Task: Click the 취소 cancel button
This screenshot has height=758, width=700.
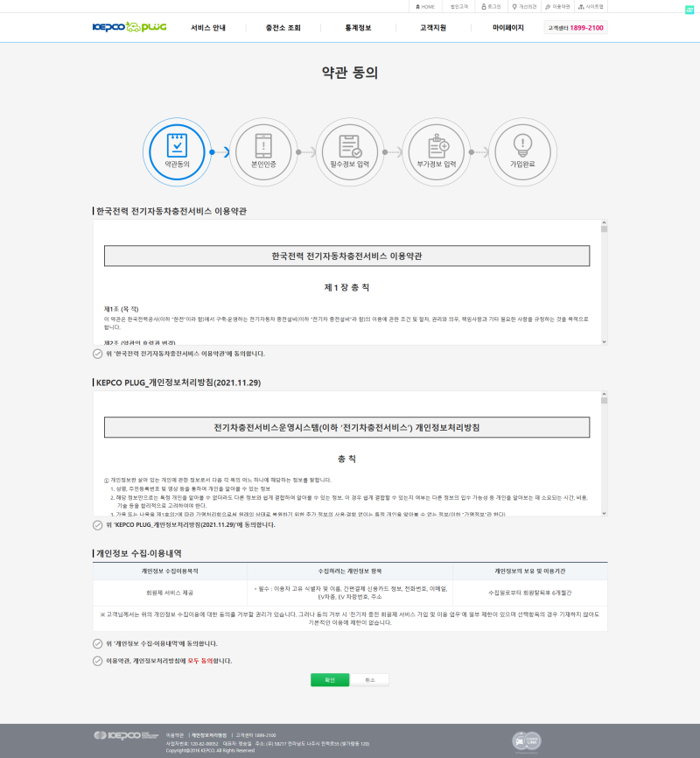Action: click(x=369, y=679)
